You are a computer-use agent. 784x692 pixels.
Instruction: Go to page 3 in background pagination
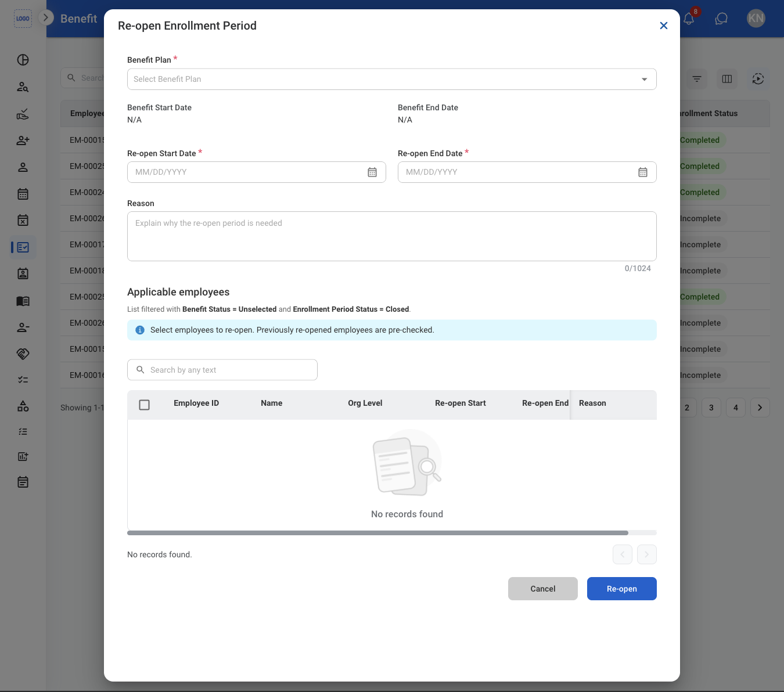(x=711, y=408)
